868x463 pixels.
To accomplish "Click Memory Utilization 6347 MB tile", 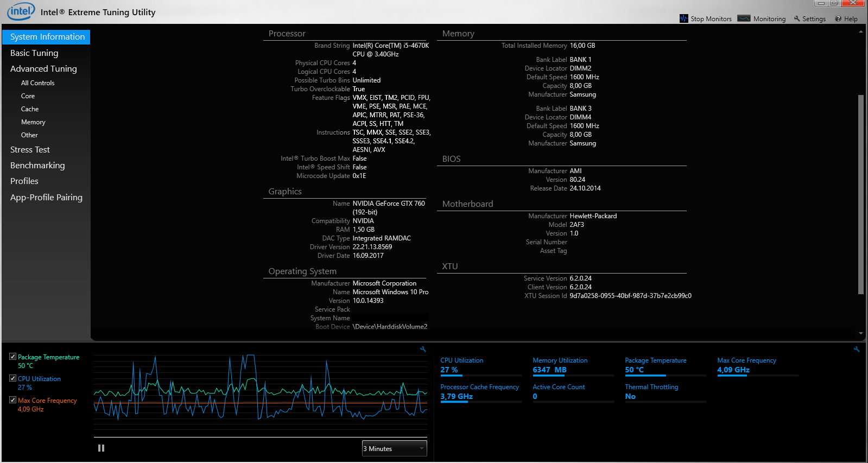I will [x=573, y=365].
